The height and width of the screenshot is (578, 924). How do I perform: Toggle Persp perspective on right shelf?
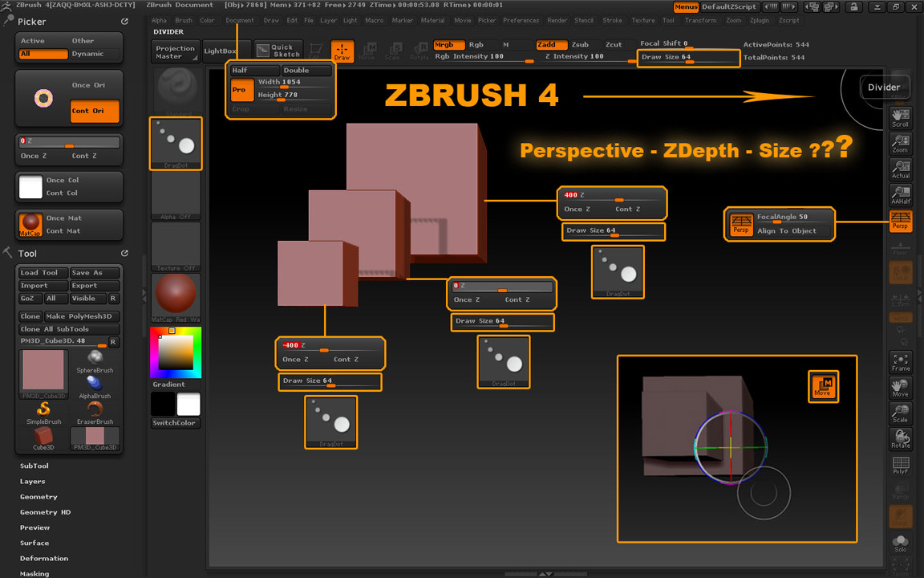point(900,221)
